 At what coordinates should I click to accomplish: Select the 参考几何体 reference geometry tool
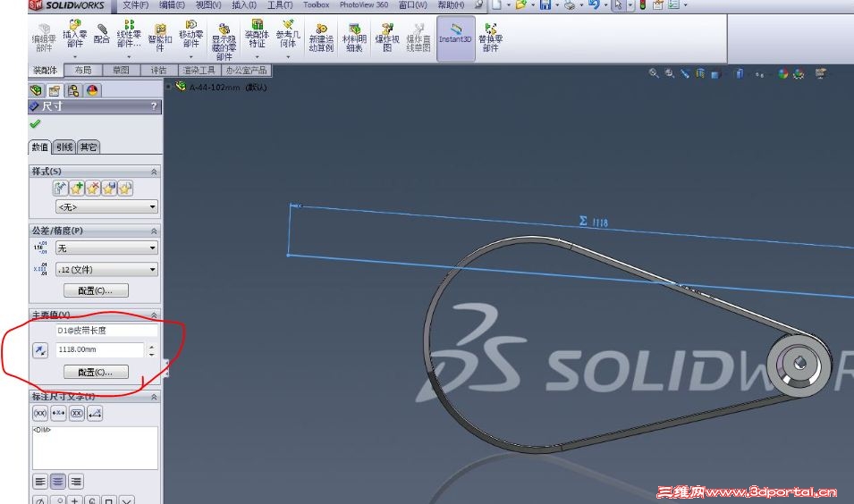[288, 34]
